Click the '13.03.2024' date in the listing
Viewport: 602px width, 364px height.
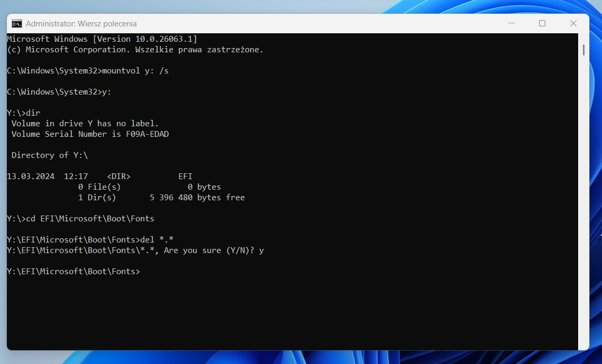click(x=31, y=176)
